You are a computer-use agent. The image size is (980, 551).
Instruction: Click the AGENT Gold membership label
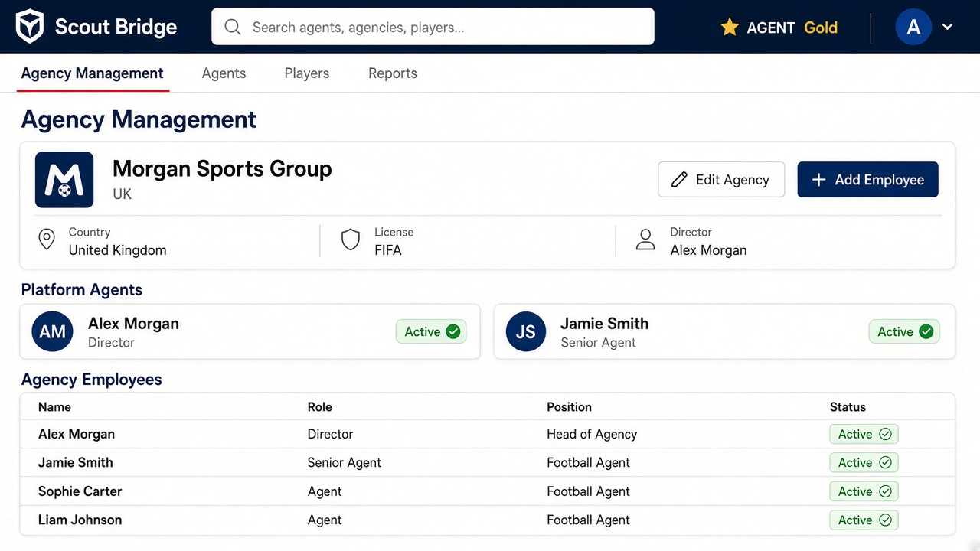[x=792, y=28]
